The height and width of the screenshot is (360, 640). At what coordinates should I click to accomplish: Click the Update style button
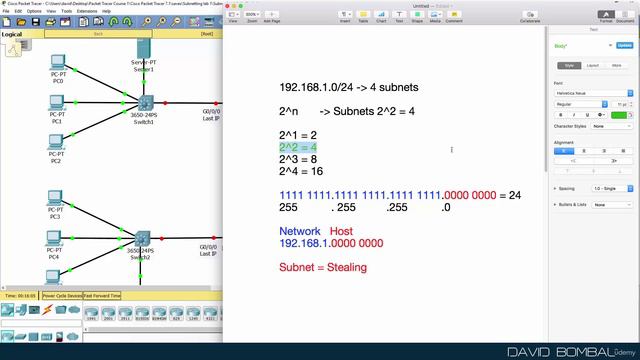coord(624,45)
